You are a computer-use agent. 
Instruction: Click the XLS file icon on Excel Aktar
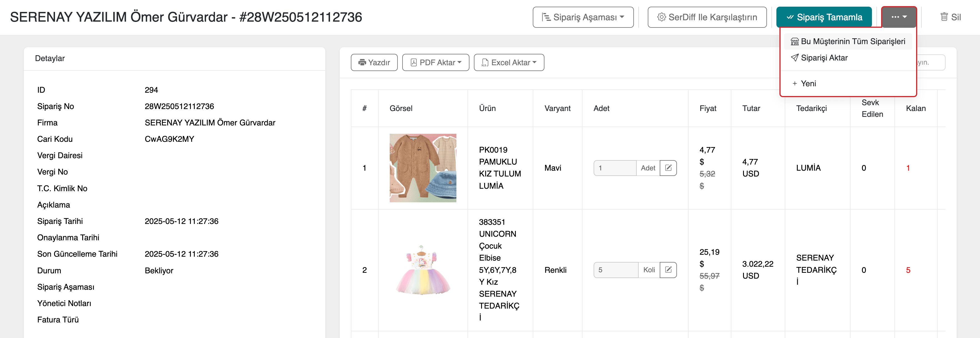[x=485, y=62]
